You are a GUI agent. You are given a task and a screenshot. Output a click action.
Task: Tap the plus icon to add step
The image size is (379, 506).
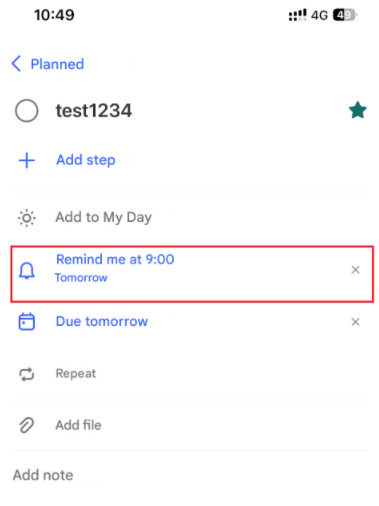click(27, 160)
